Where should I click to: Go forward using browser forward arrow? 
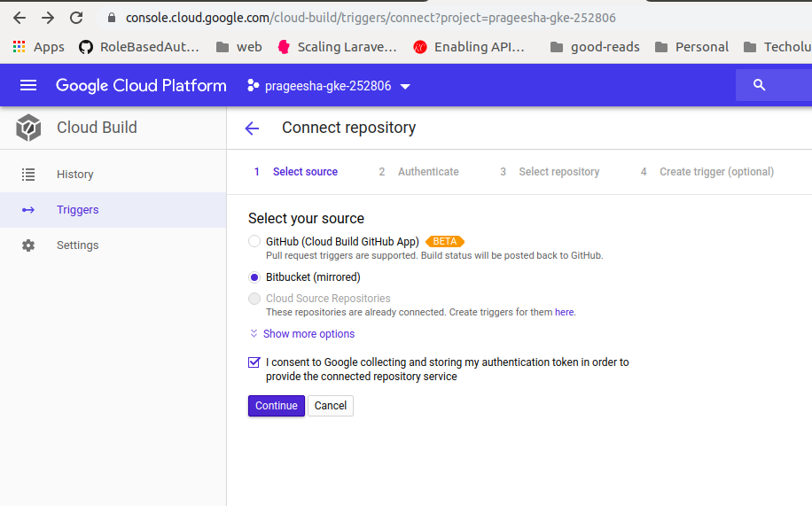coord(48,18)
